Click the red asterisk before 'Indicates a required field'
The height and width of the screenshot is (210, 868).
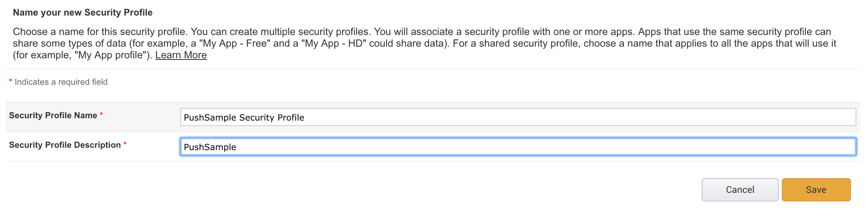tap(10, 80)
